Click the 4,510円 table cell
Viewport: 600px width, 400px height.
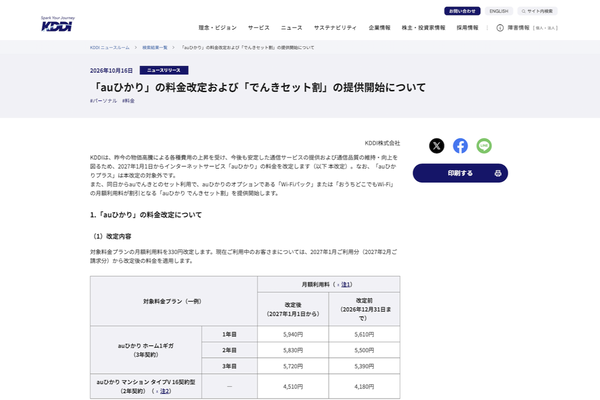293,387
